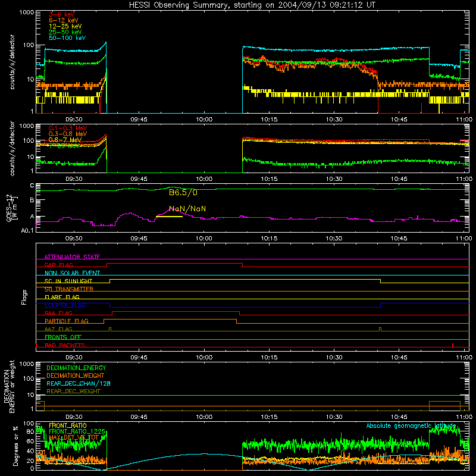Select the BAD_PACKETS flag label
The height and width of the screenshot is (476, 476).
point(65,345)
